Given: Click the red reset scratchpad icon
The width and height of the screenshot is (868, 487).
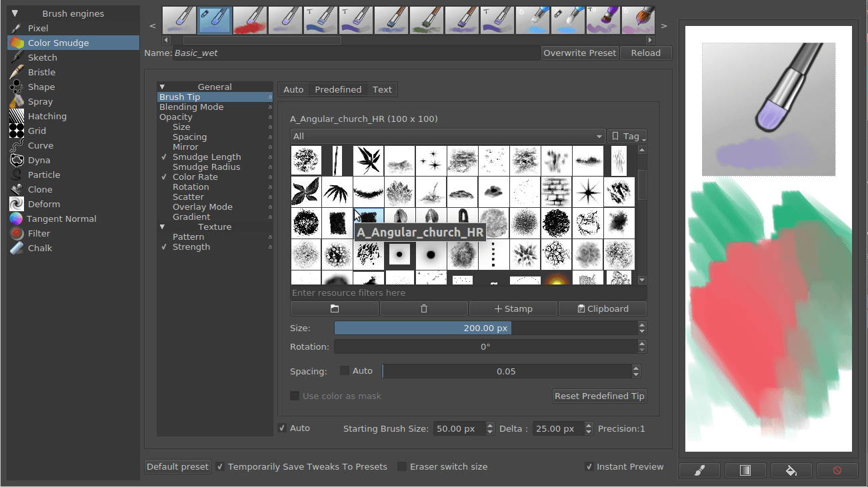Looking at the screenshot, I should click(x=837, y=470).
